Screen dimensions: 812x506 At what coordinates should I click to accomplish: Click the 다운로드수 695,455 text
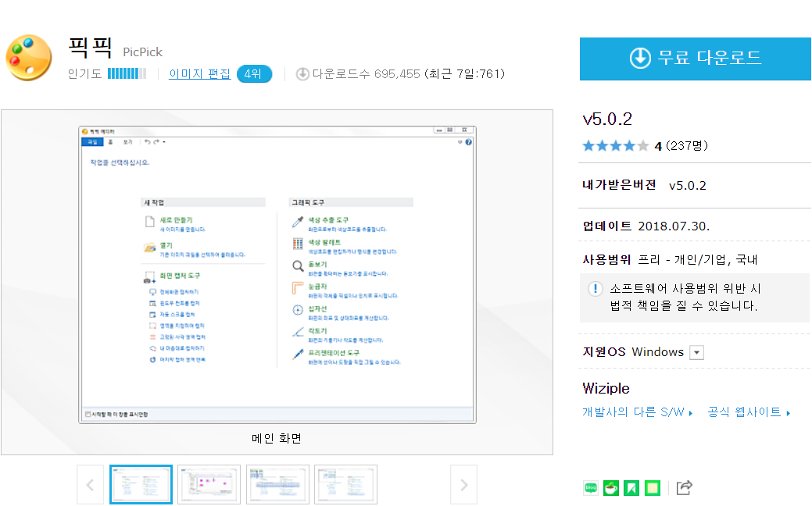(366, 74)
